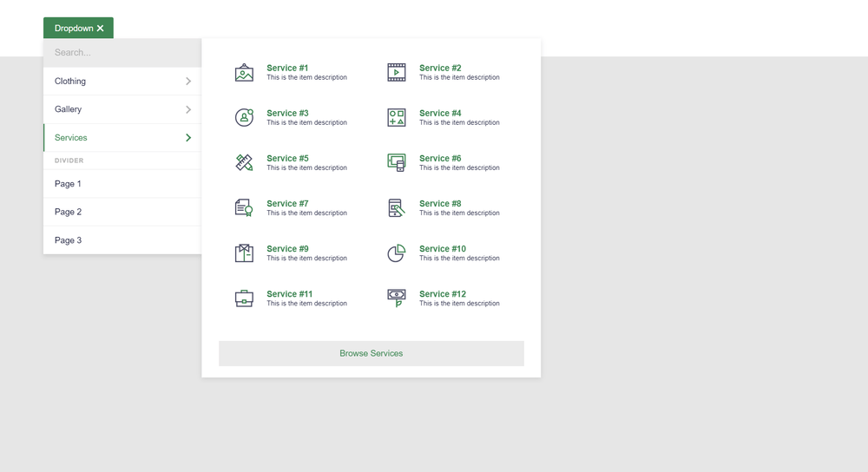Click the money eye icon for Service #12
Image resolution: width=868 pixels, height=472 pixels.
(x=397, y=298)
